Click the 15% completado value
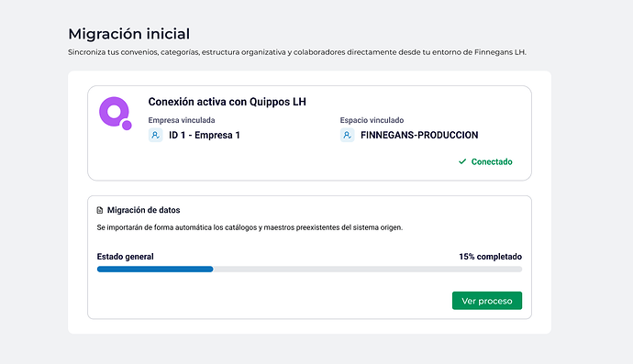 click(x=490, y=257)
